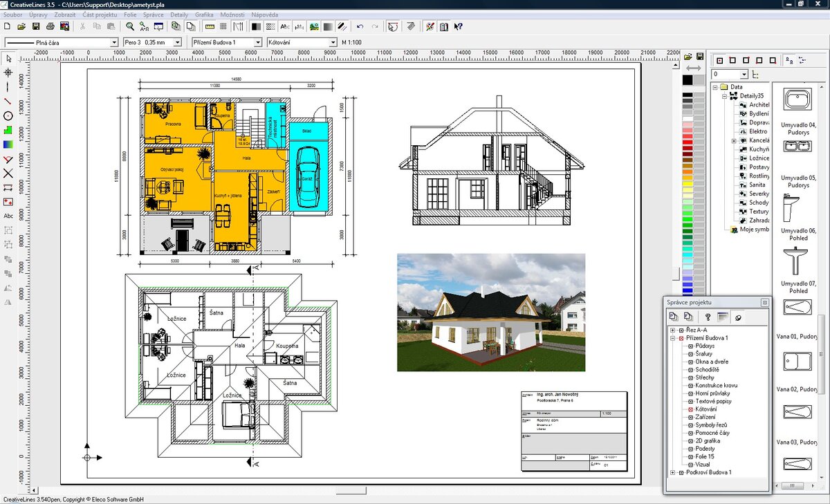Select the Kuchyň category in Detaily35 tree

[x=758, y=149]
